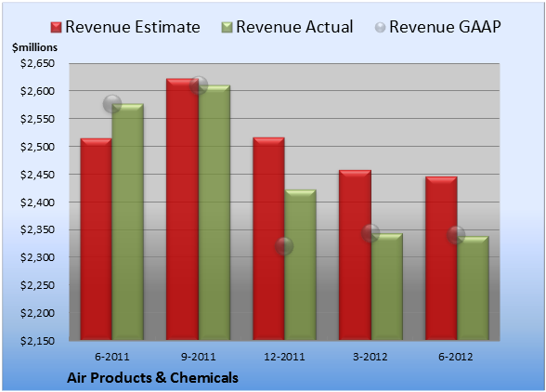Select the 'Revenue GAAP' legend label
Viewport: 546px width, 392px height.
[445, 27]
